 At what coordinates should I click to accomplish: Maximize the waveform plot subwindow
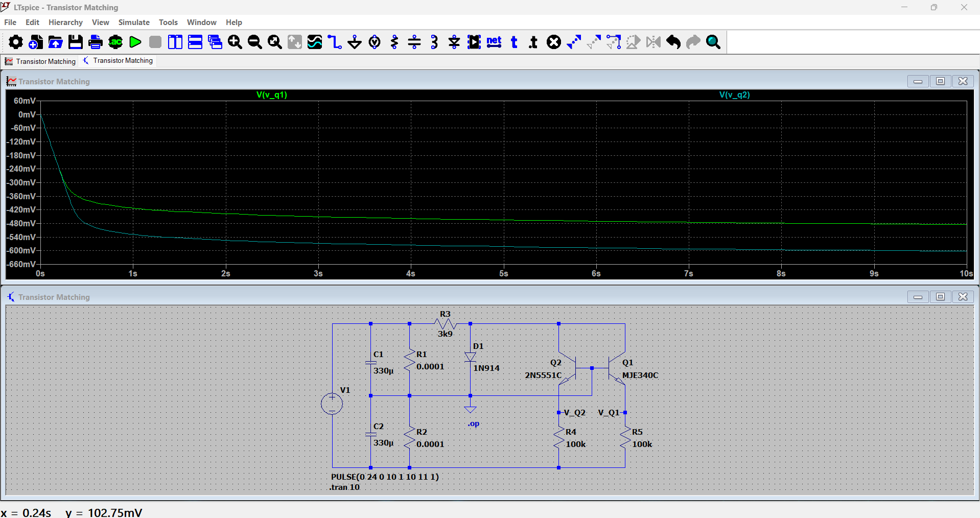tap(940, 81)
